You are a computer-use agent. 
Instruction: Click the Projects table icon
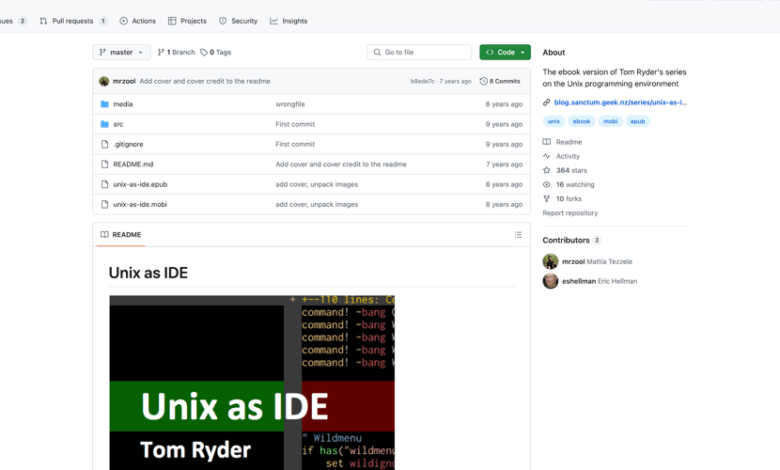tap(172, 21)
